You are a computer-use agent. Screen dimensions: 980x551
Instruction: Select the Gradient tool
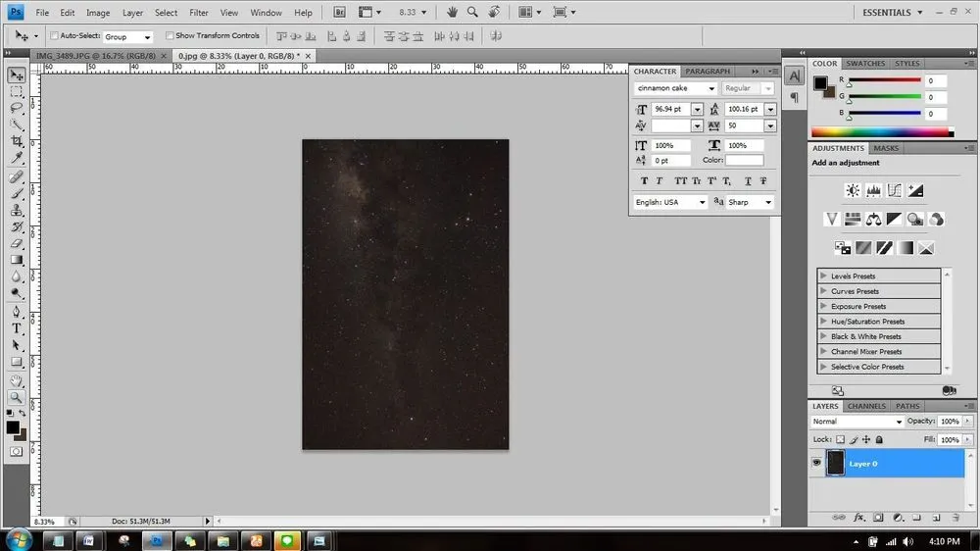point(17,260)
